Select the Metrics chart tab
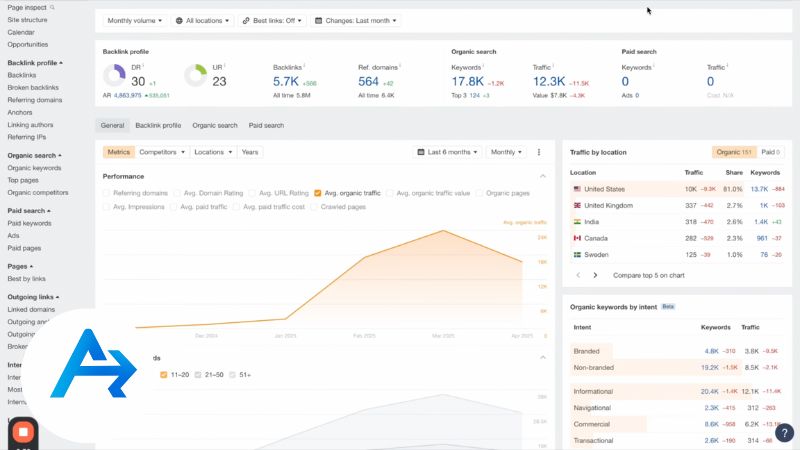 118,152
